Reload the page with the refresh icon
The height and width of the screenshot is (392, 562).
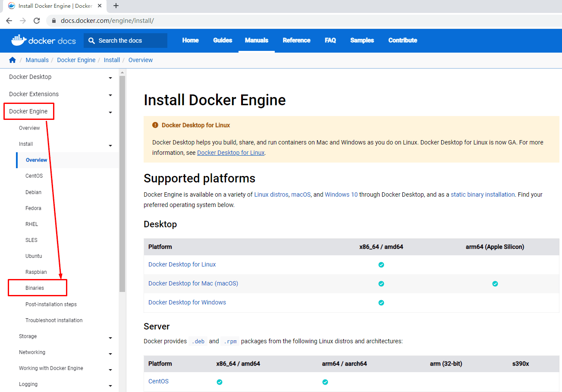point(37,21)
